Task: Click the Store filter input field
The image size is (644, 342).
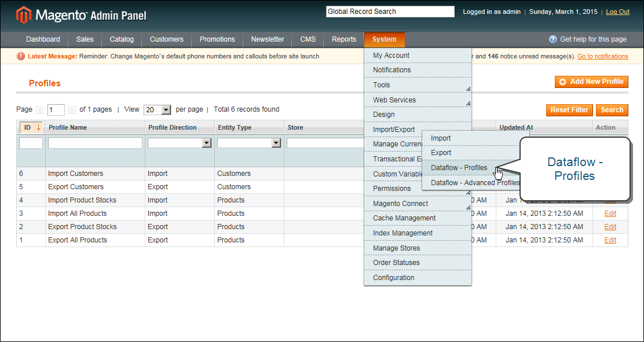Action: click(x=325, y=143)
